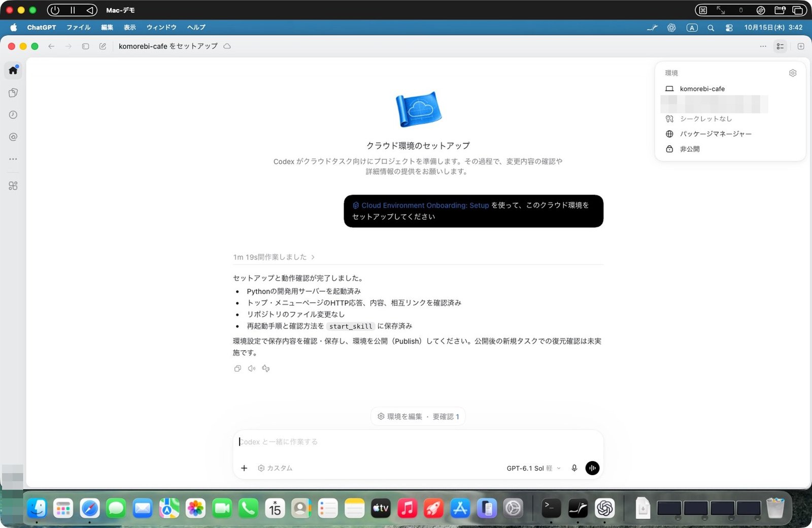Read aloud with the speaker icon
Screen dimensions: 812x528
[x=252, y=369]
